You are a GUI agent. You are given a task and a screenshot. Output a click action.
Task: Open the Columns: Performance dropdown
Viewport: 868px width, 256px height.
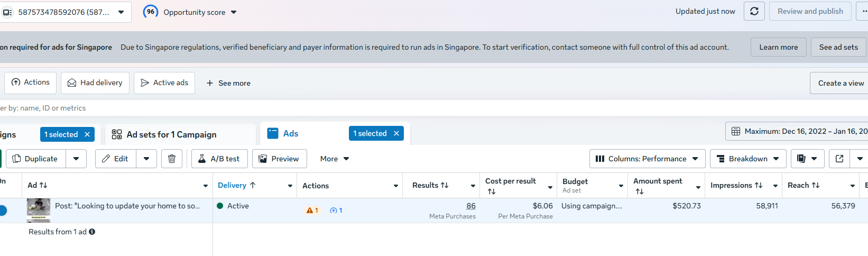(648, 159)
